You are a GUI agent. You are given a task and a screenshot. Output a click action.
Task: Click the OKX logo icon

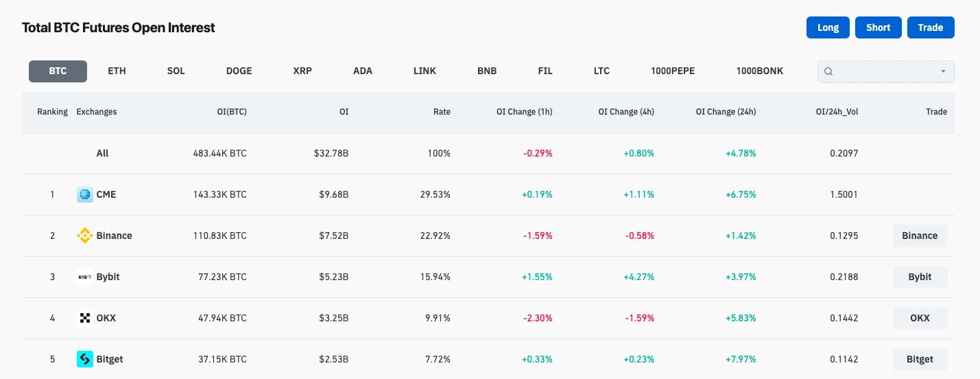(85, 318)
